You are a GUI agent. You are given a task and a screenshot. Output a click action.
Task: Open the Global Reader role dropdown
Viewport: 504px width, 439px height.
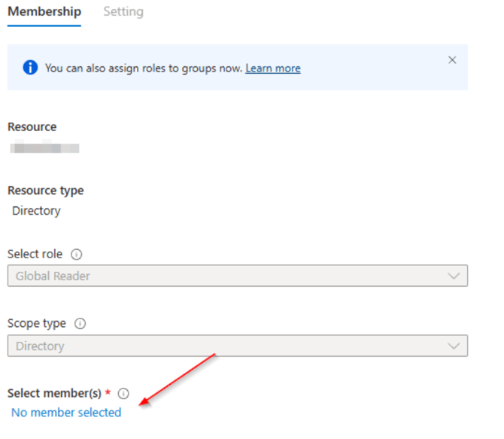(226, 276)
